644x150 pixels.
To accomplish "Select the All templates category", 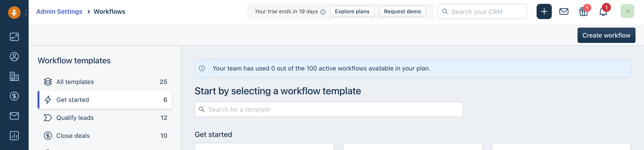I will point(105,82).
